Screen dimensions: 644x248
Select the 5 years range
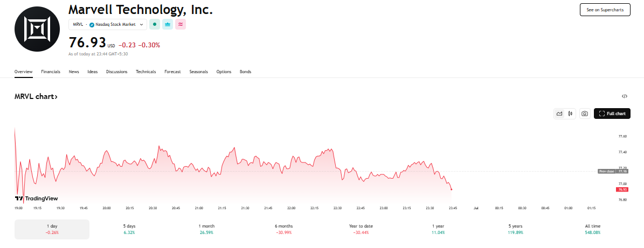point(515,229)
